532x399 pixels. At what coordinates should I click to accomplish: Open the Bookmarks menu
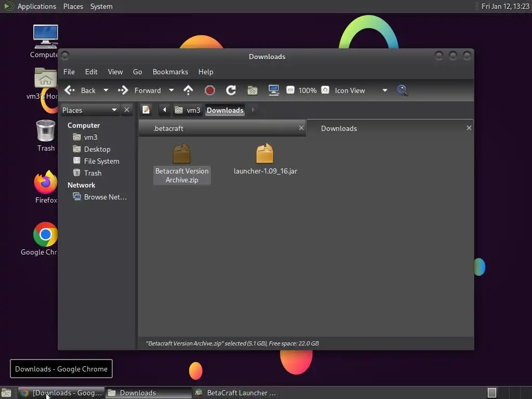pyautogui.click(x=170, y=72)
